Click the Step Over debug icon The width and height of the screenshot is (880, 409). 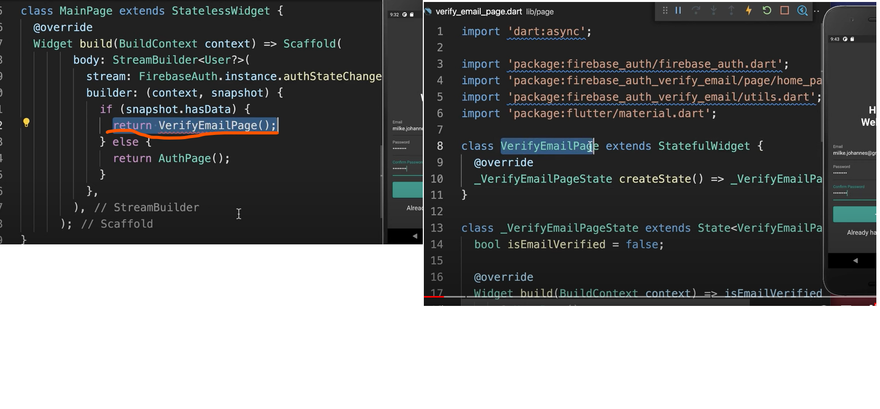(696, 11)
